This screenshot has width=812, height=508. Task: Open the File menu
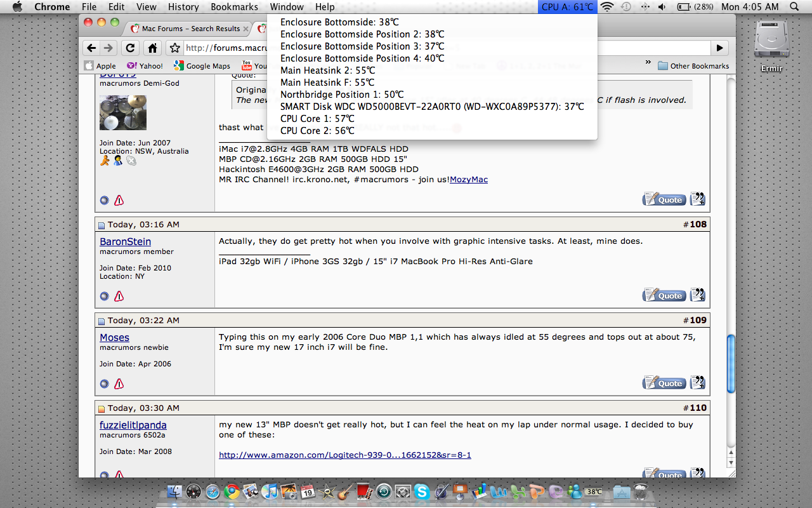89,7
